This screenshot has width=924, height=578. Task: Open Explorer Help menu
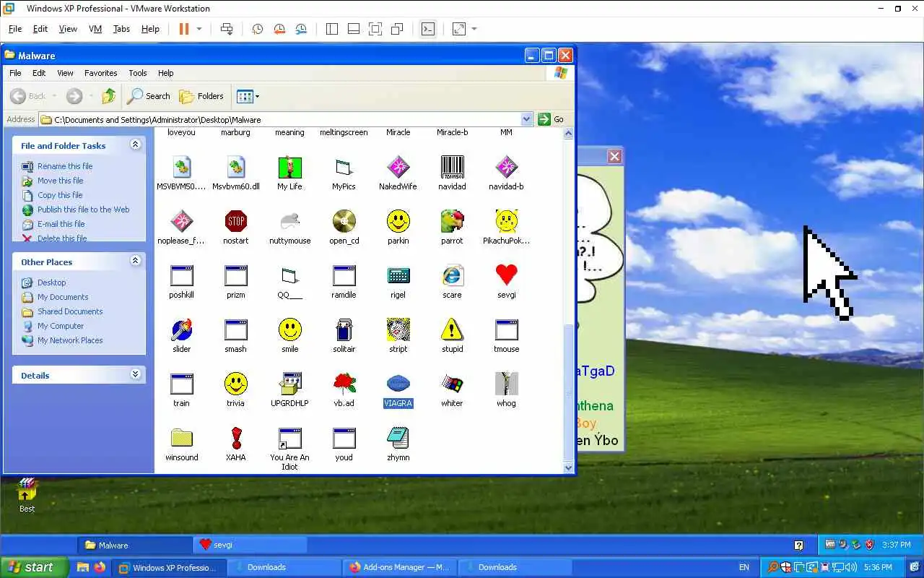tap(166, 73)
